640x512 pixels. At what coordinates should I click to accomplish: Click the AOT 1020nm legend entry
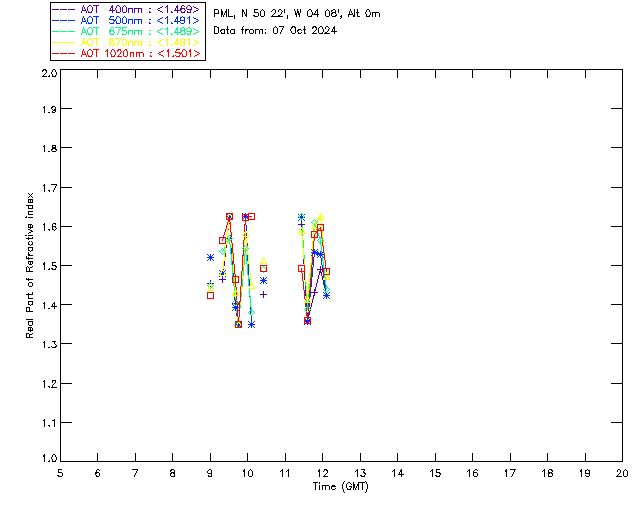tap(127, 53)
